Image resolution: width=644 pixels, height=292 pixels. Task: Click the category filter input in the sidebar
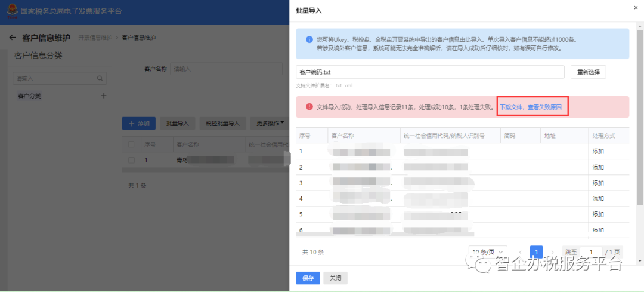click(60, 78)
